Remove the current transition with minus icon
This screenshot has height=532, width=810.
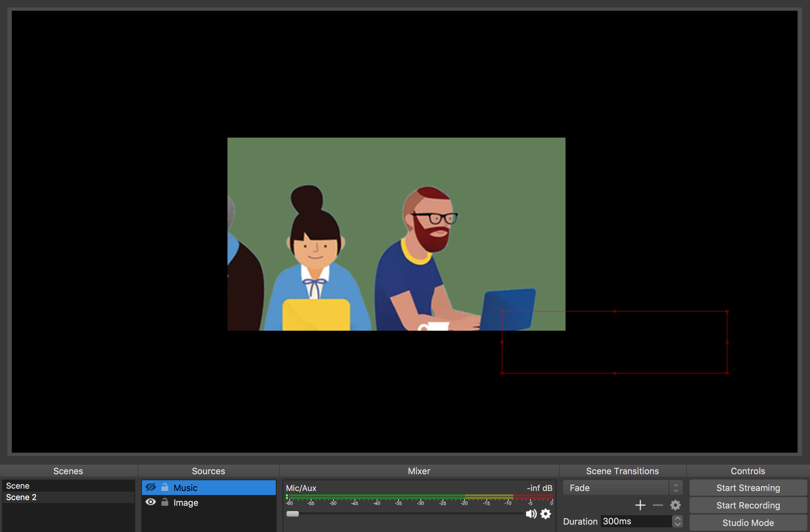click(x=658, y=505)
